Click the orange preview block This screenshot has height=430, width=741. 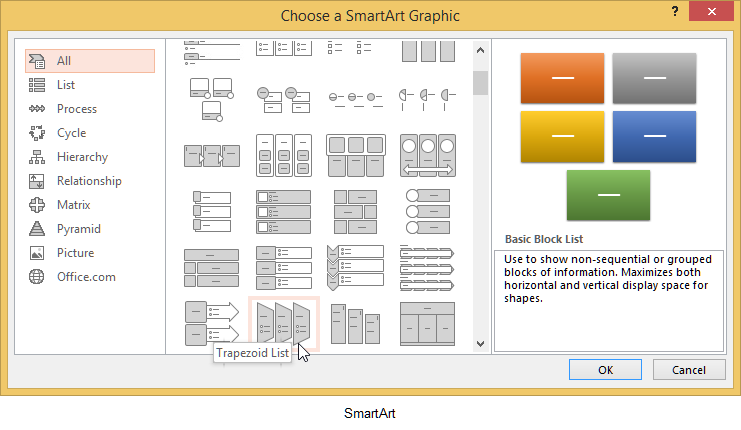[x=562, y=78]
